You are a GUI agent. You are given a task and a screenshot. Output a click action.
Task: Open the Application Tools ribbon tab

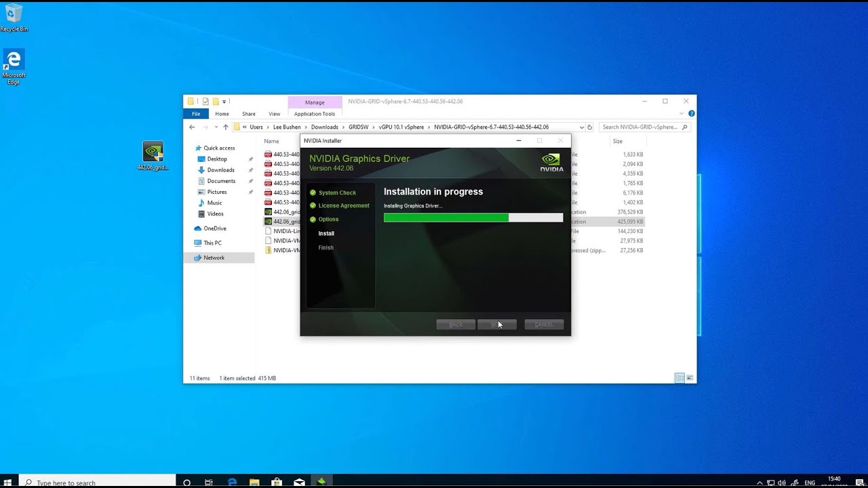(x=315, y=114)
